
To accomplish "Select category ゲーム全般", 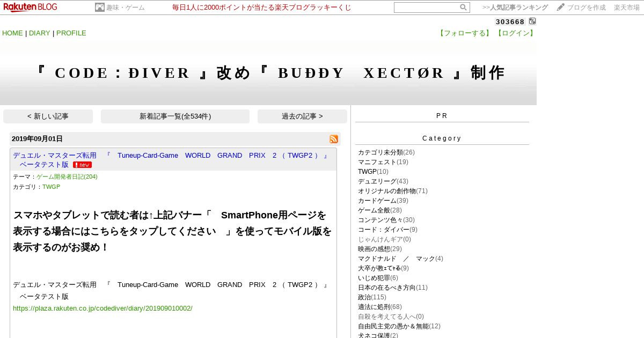I will [x=374, y=210].
